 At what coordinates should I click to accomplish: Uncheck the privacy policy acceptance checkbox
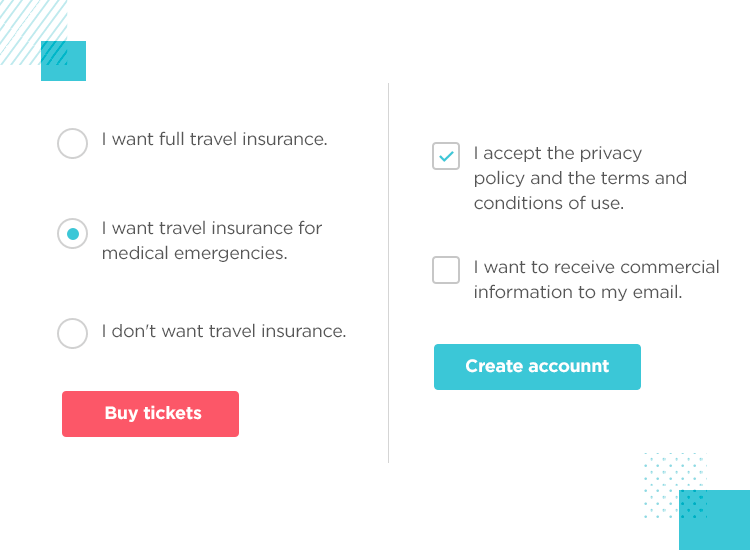pyautogui.click(x=446, y=156)
